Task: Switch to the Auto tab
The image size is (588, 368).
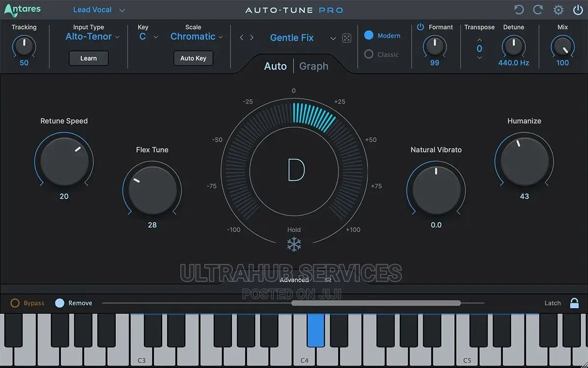Action: (x=275, y=66)
